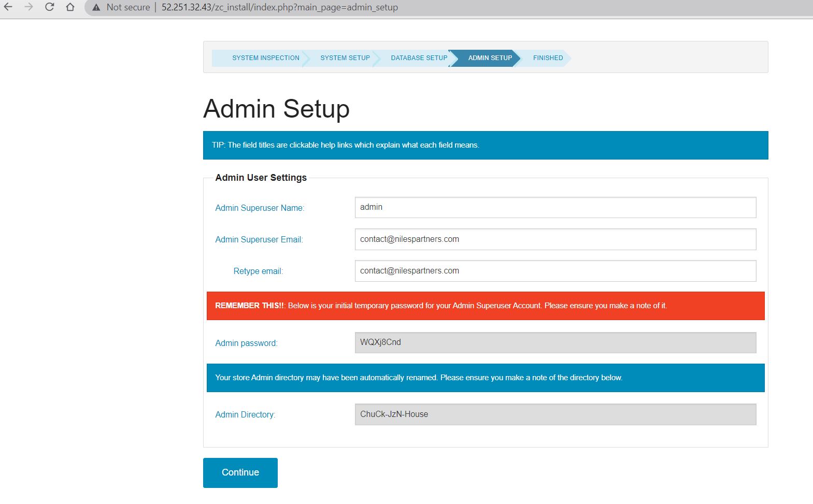Click the Admin Setup step
The height and width of the screenshot is (504, 813).
click(x=490, y=58)
